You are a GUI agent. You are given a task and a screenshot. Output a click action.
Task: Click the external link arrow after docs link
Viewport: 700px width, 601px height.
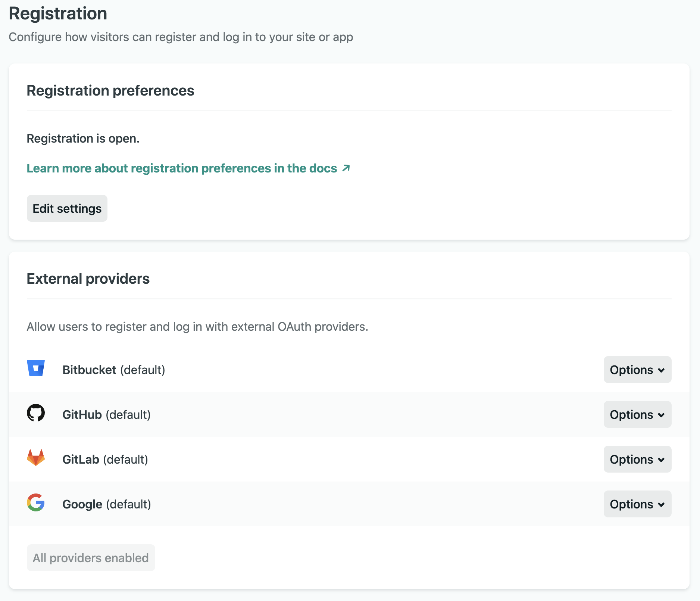tap(346, 168)
